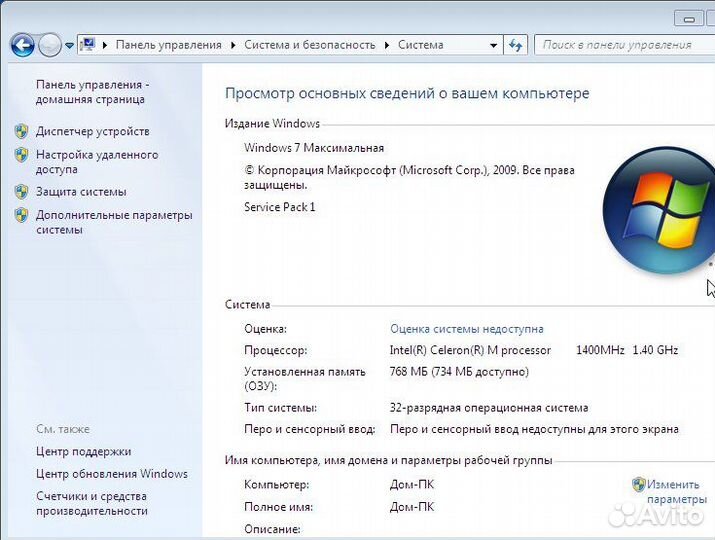Expand the arrow before Панель управления breadcrumb
The image size is (715, 540).
[x=105, y=45]
